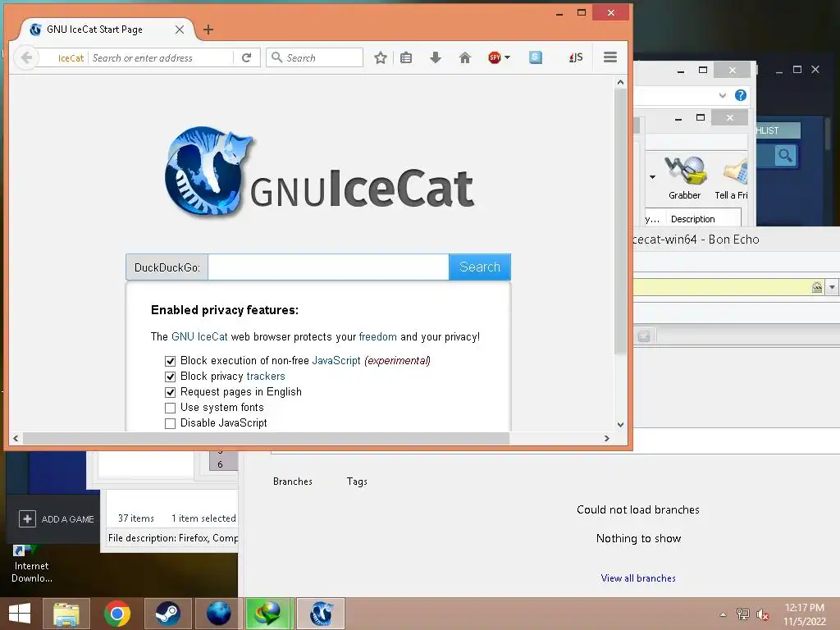Focus the Search or enter address field
840x630 pixels.
[161, 58]
